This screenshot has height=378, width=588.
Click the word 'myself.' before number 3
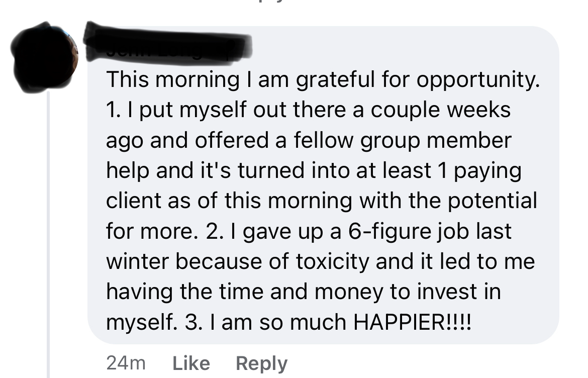click(142, 323)
